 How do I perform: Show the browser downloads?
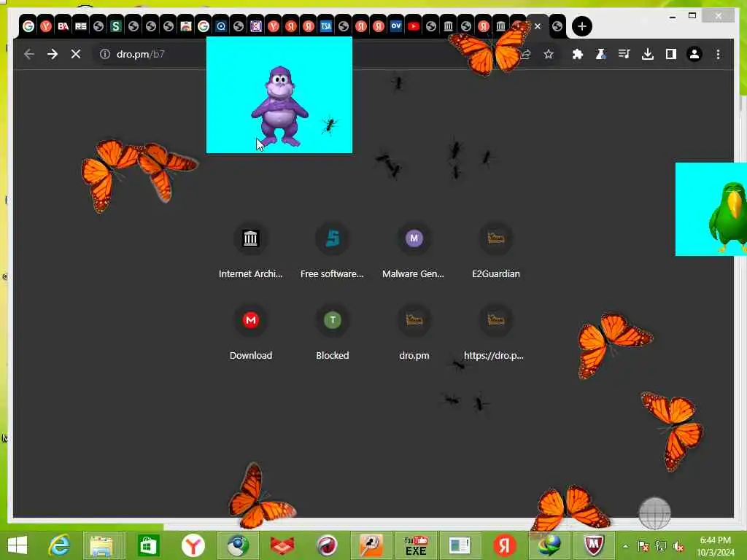tap(648, 54)
